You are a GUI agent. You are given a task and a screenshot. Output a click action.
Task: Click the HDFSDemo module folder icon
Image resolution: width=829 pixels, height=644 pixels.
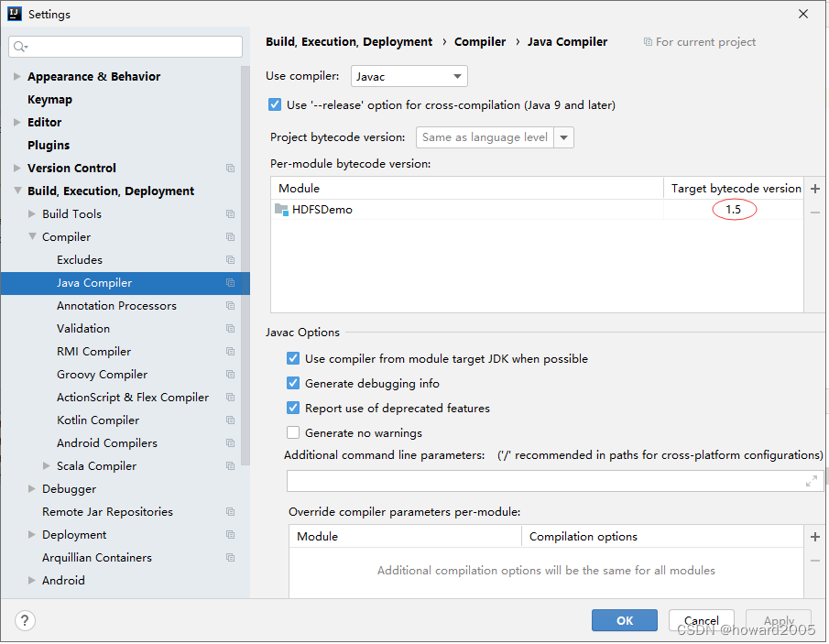281,210
